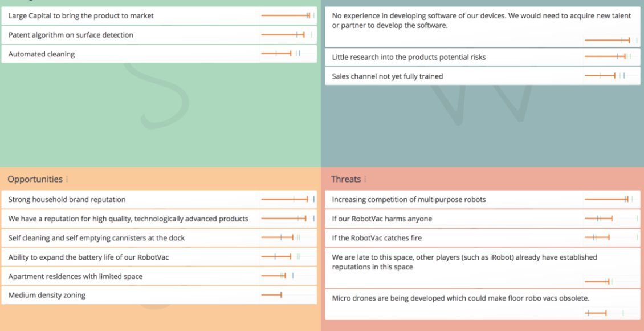Click the 'Little research into the products potential risks' text
The width and height of the screenshot is (644, 331).
[x=409, y=57]
